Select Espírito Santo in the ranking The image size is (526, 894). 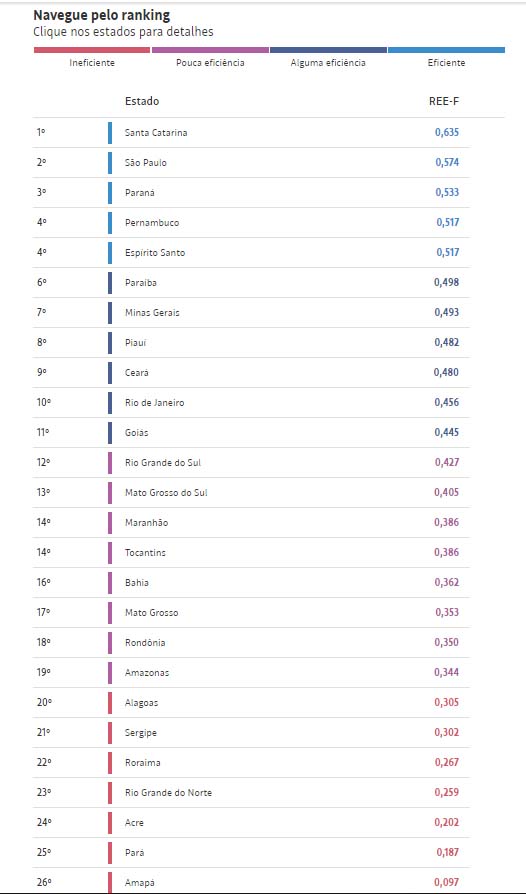pyautogui.click(x=251, y=253)
